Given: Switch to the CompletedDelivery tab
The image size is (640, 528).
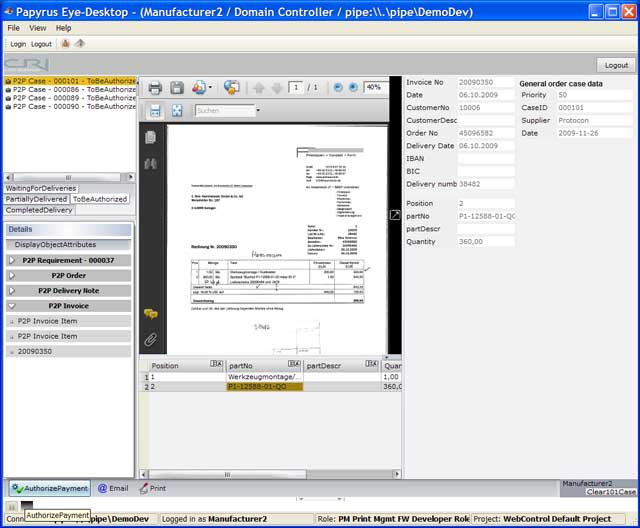Looking at the screenshot, I should [39, 210].
